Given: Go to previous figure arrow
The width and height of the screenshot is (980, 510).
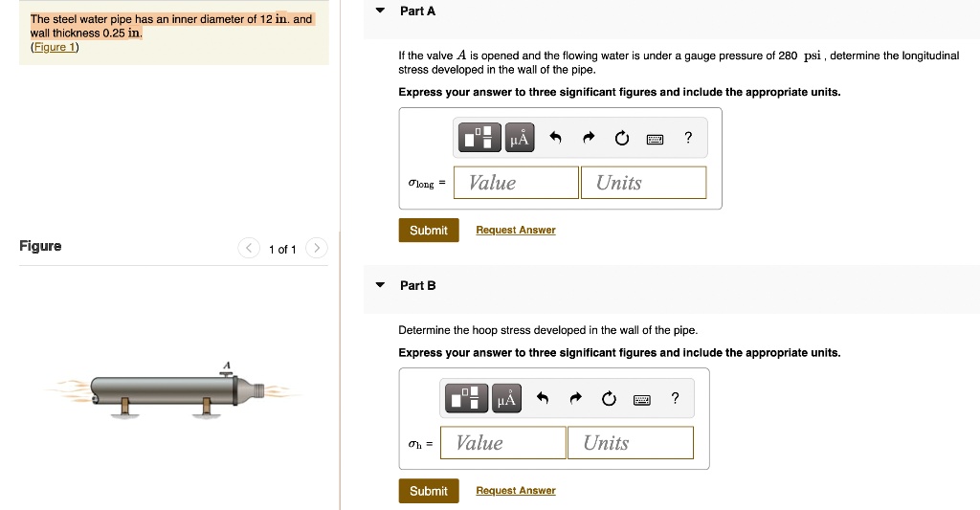Looking at the screenshot, I should 249,249.
